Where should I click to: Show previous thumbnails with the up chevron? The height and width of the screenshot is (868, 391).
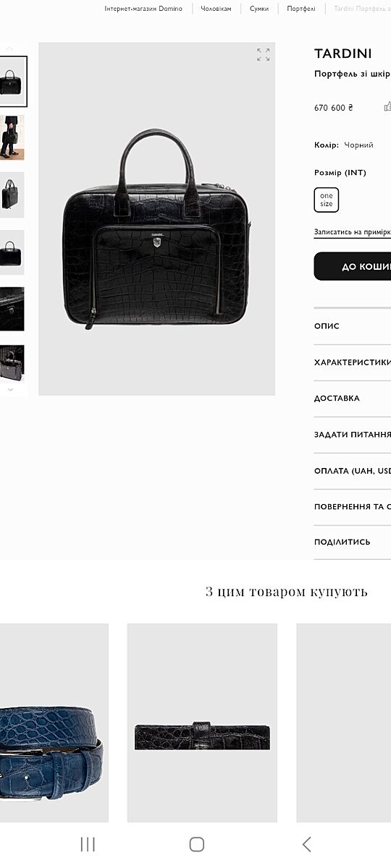9,48
